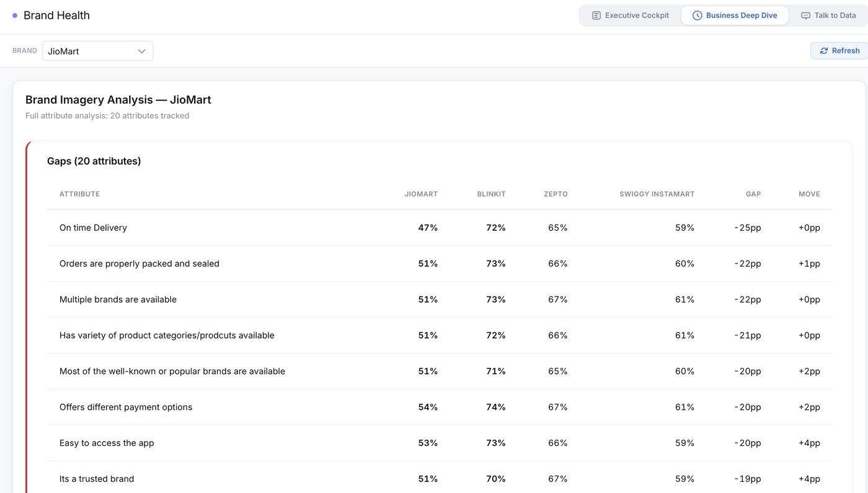This screenshot has height=493, width=868.
Task: Click JioMart 47% for On time Delivery
Action: coord(428,228)
